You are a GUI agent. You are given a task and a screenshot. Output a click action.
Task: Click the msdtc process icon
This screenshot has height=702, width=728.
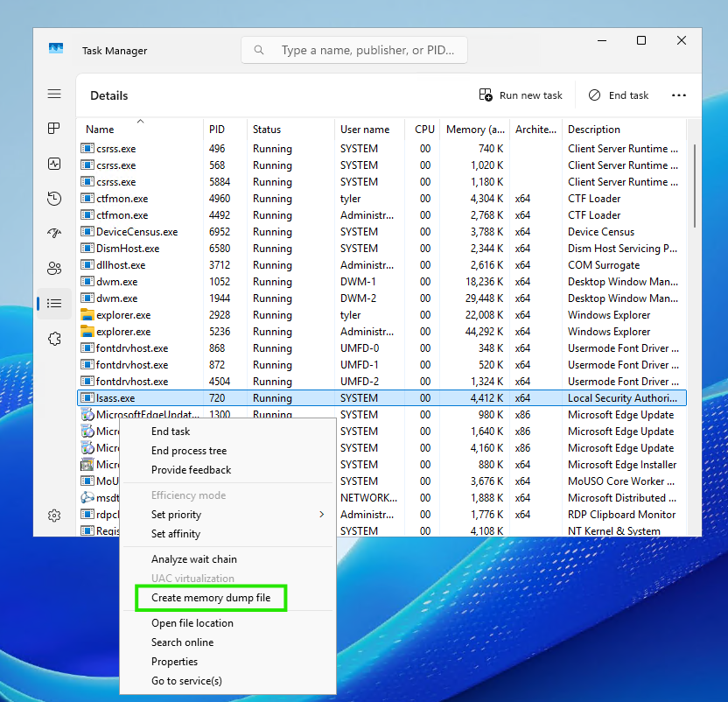pos(87,497)
